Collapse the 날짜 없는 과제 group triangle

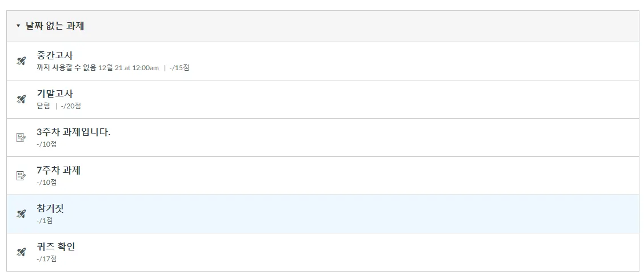[x=18, y=26]
